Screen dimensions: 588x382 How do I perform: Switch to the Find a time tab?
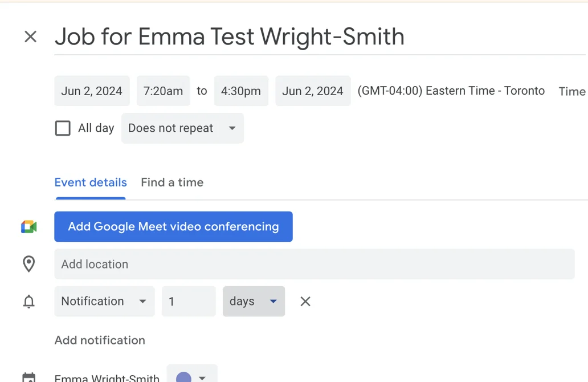coord(172,182)
